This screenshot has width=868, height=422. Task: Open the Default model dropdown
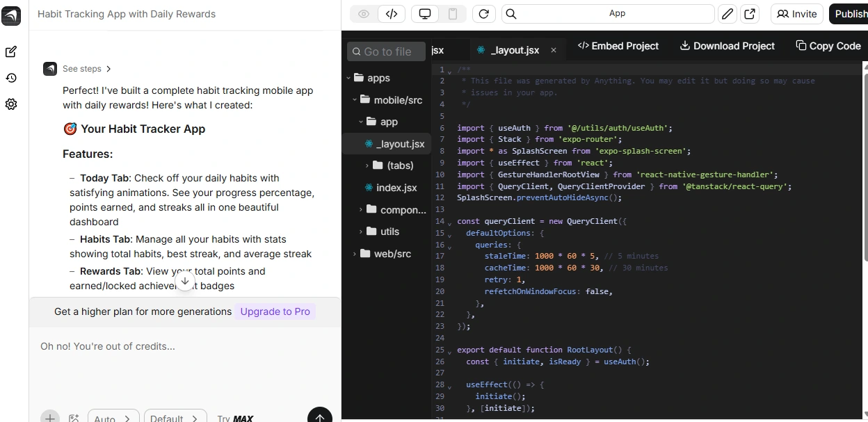[175, 418]
